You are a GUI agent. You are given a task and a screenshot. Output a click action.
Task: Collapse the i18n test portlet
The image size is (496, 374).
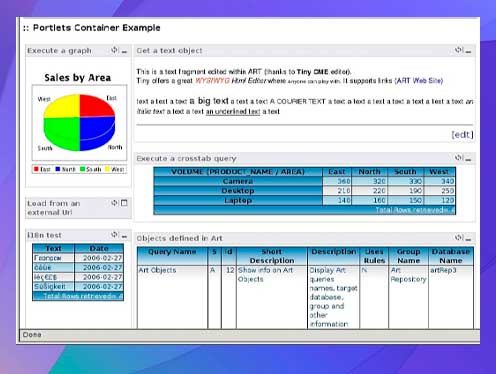pyautogui.click(x=124, y=236)
